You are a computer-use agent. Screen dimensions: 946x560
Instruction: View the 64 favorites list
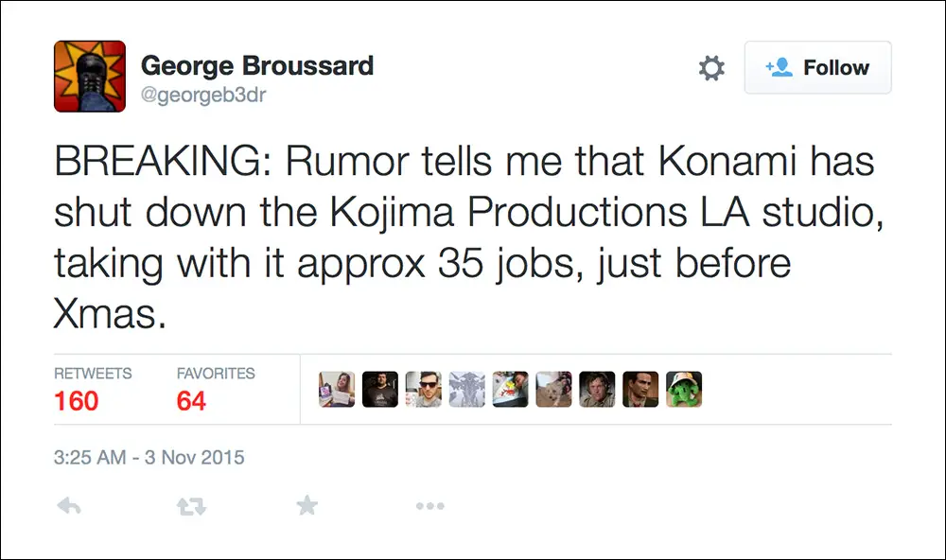[x=191, y=401]
